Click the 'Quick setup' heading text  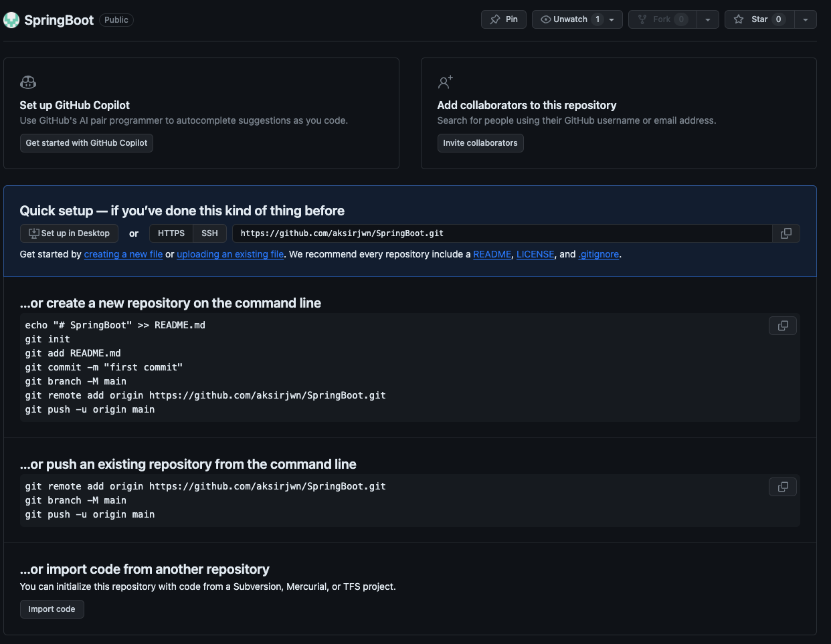click(182, 211)
